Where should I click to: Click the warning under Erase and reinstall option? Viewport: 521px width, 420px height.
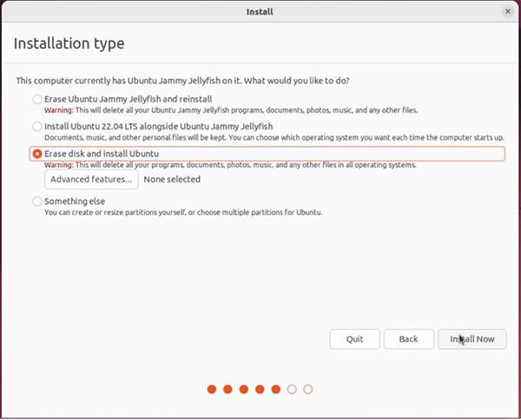(x=231, y=110)
